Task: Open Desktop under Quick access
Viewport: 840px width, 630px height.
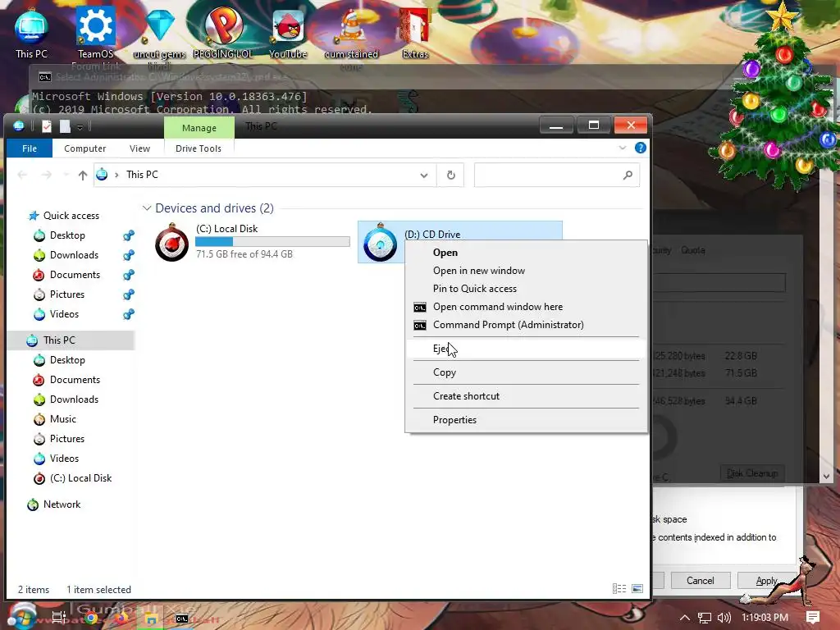Action: (67, 235)
